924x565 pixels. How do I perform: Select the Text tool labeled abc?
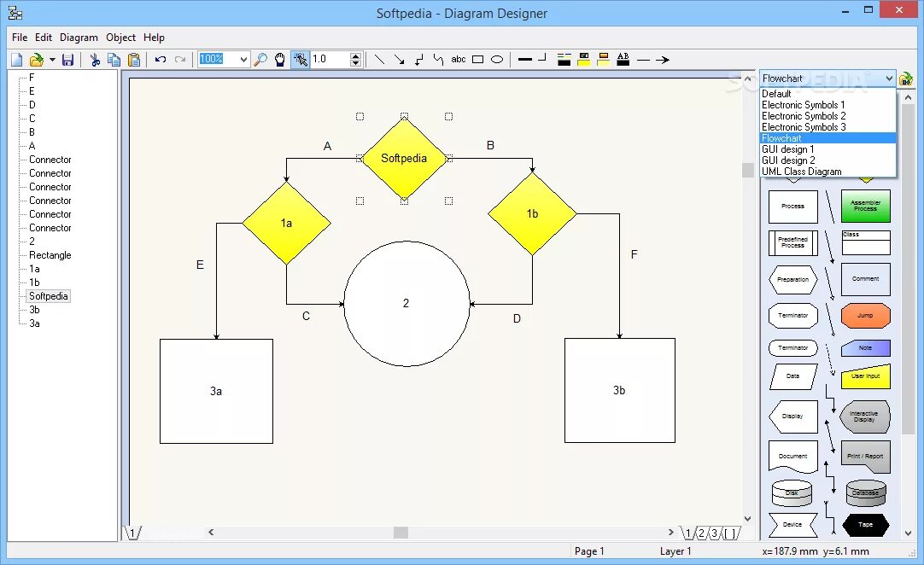(x=459, y=59)
